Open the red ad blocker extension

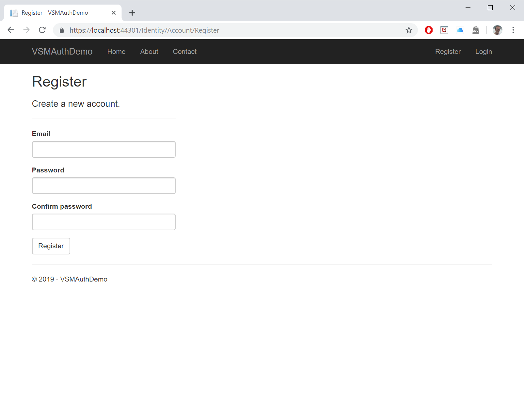point(429,30)
